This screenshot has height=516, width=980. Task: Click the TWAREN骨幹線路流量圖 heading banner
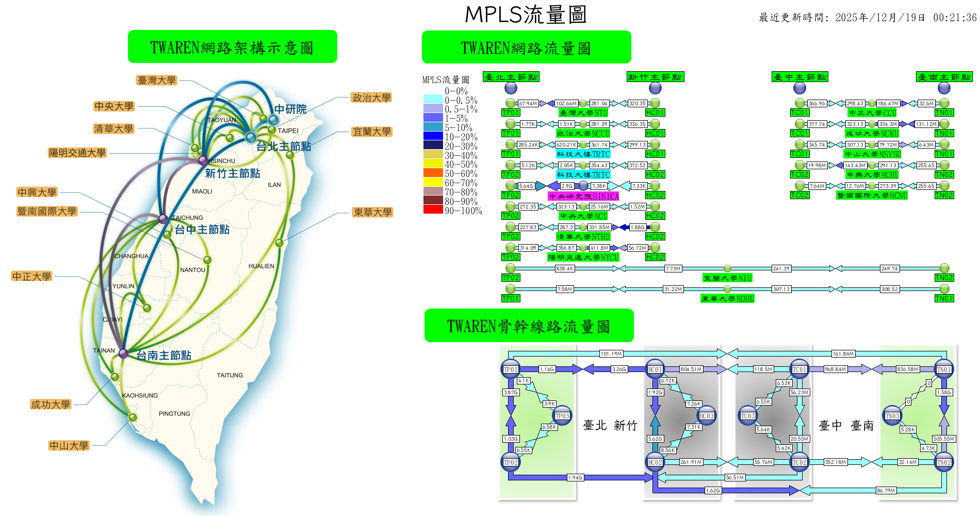coord(529,326)
